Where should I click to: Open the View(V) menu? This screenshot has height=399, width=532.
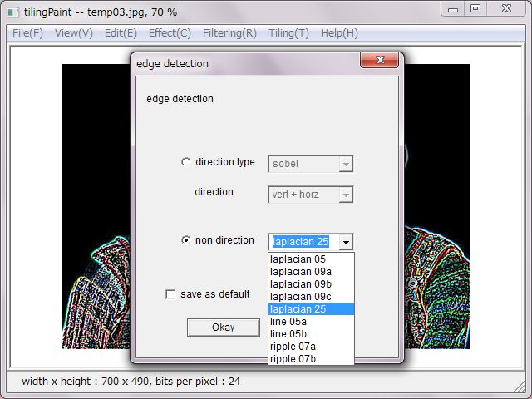coord(74,33)
